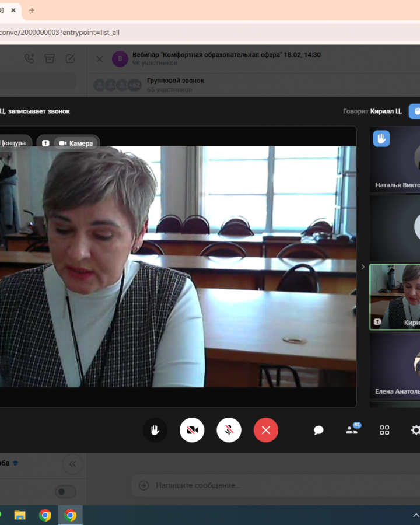Leave the call with red button

click(x=266, y=430)
